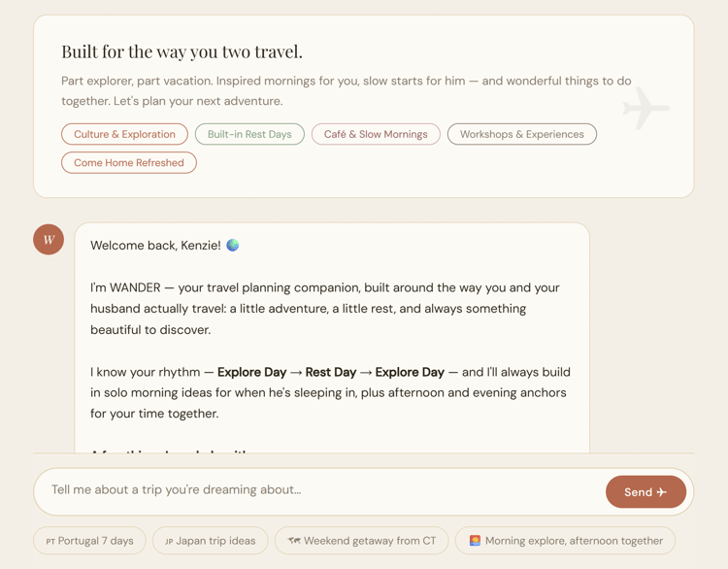Click the airplane icon inside the Send button
Viewport: 728px width, 569px height.
(662, 492)
